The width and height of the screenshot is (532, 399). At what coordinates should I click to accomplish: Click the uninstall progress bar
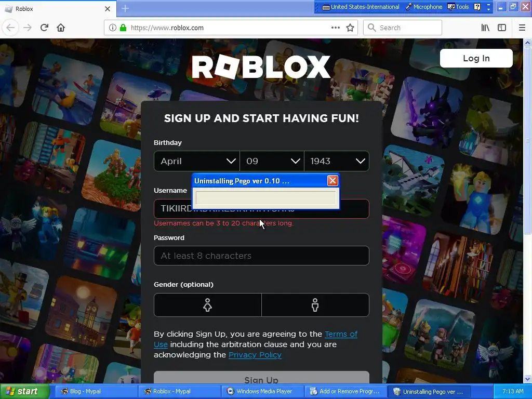click(x=265, y=198)
